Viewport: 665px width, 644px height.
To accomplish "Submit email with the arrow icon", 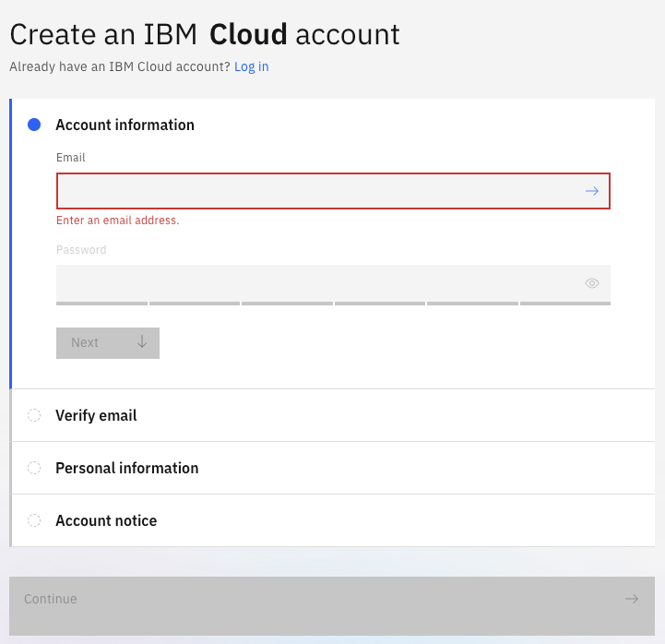I will [x=591, y=191].
